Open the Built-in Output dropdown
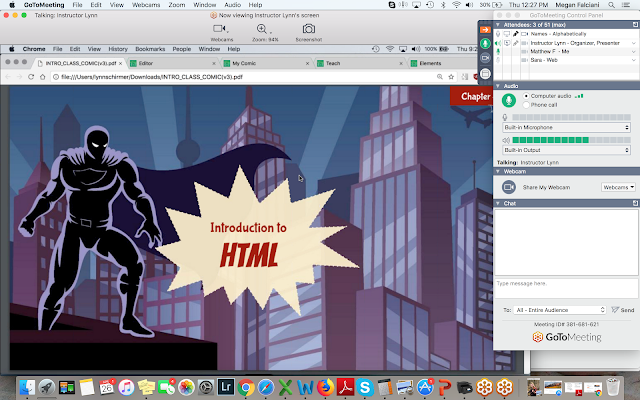640x400 pixels. click(567, 150)
